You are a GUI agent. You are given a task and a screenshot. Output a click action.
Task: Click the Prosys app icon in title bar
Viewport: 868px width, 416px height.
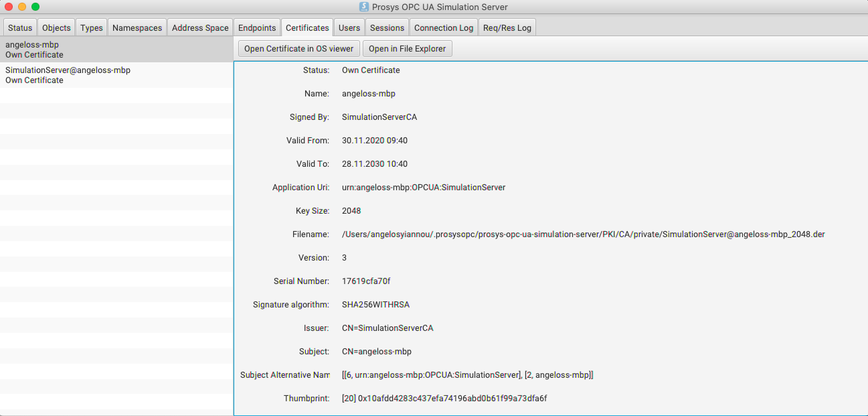click(x=364, y=7)
